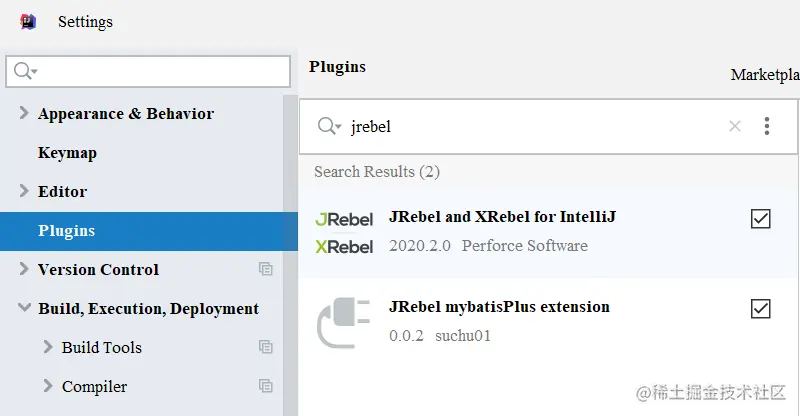Click the Version Control project-level icon
800x416 pixels.
click(265, 269)
